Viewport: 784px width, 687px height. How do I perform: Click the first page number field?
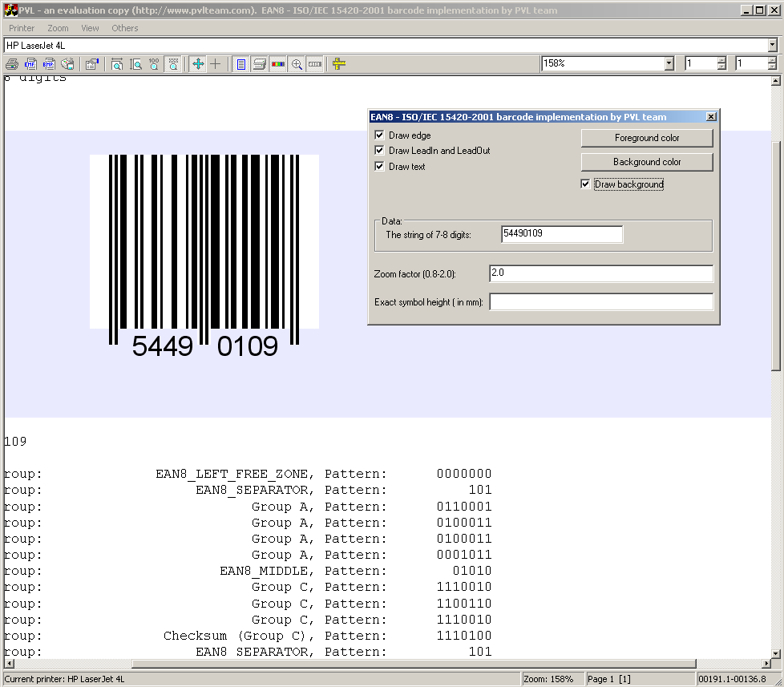pyautogui.click(x=701, y=63)
